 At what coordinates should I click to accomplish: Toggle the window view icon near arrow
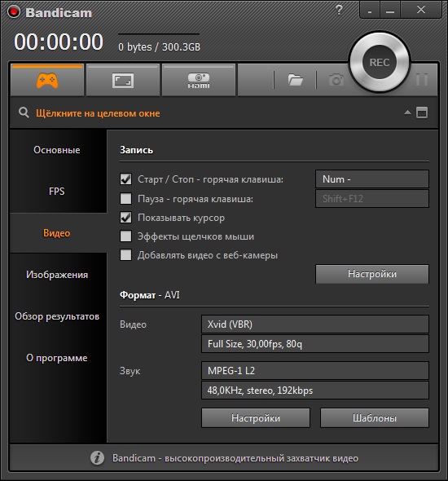(x=422, y=113)
